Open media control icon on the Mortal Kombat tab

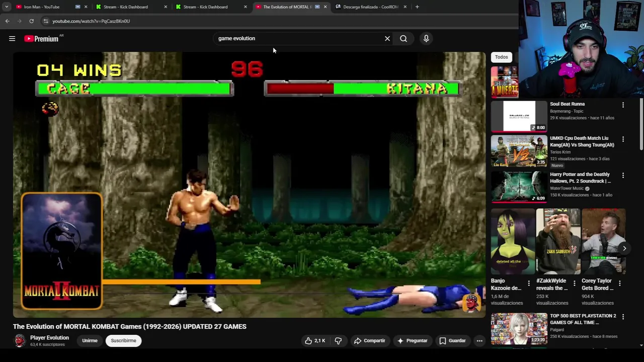pyautogui.click(x=317, y=7)
